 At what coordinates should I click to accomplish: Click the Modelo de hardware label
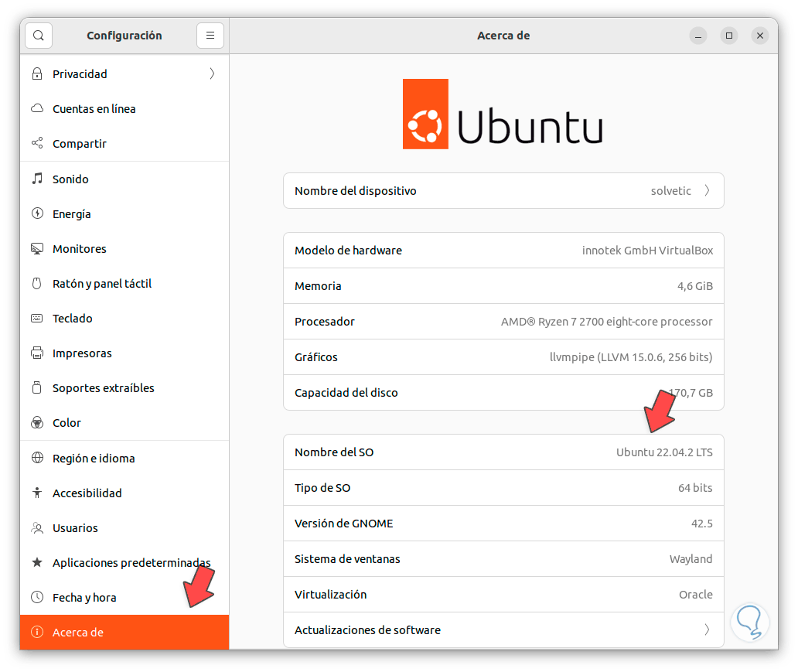[348, 251]
